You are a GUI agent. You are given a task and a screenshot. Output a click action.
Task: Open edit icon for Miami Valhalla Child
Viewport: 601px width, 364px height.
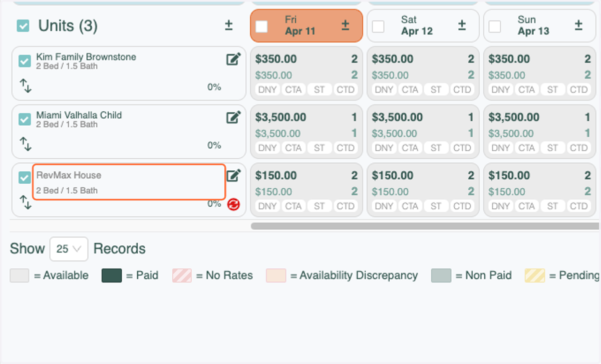[x=233, y=118]
